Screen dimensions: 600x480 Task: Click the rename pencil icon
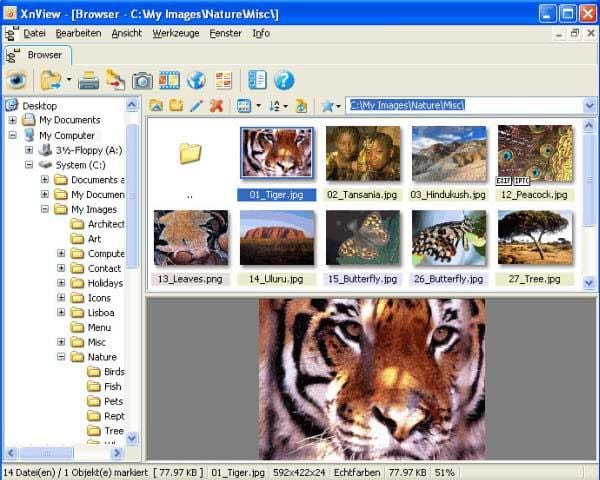[x=196, y=106]
